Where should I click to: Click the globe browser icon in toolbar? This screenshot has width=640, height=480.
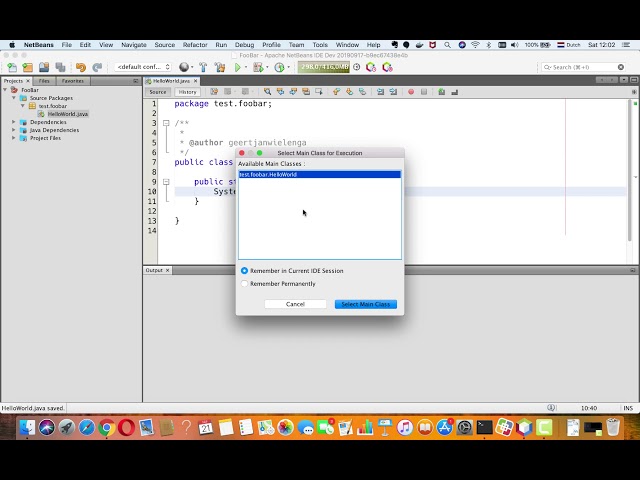(x=184, y=67)
